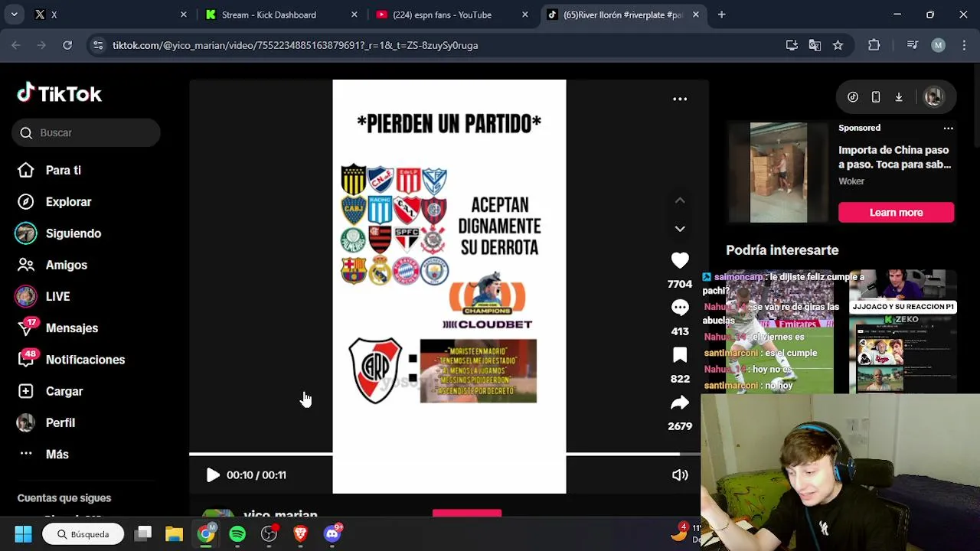The width and height of the screenshot is (980, 551).
Task: Go to next video with down chevron
Action: pos(680,229)
